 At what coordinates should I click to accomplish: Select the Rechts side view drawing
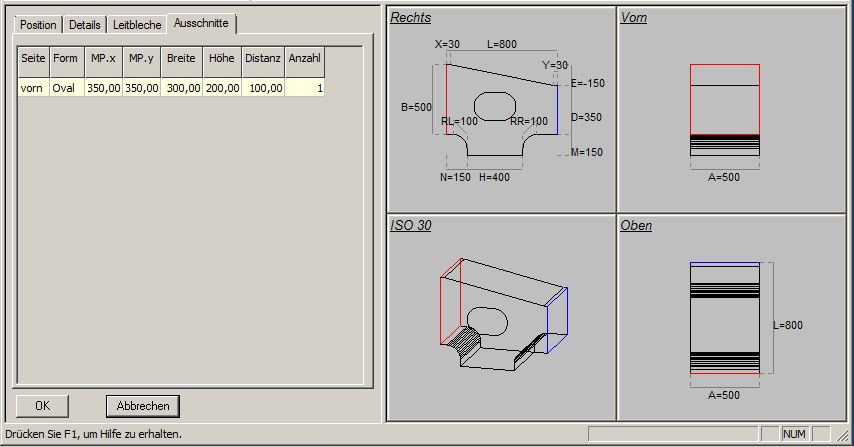coord(500,108)
